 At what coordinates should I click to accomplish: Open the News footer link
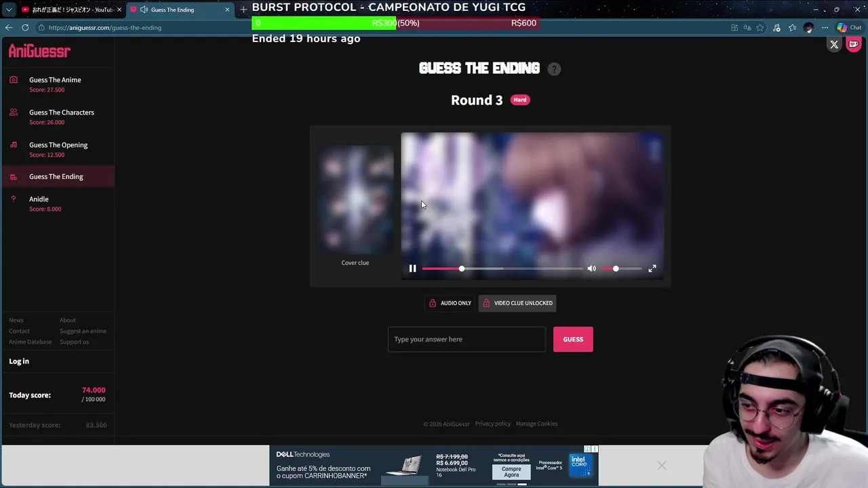(16, 321)
